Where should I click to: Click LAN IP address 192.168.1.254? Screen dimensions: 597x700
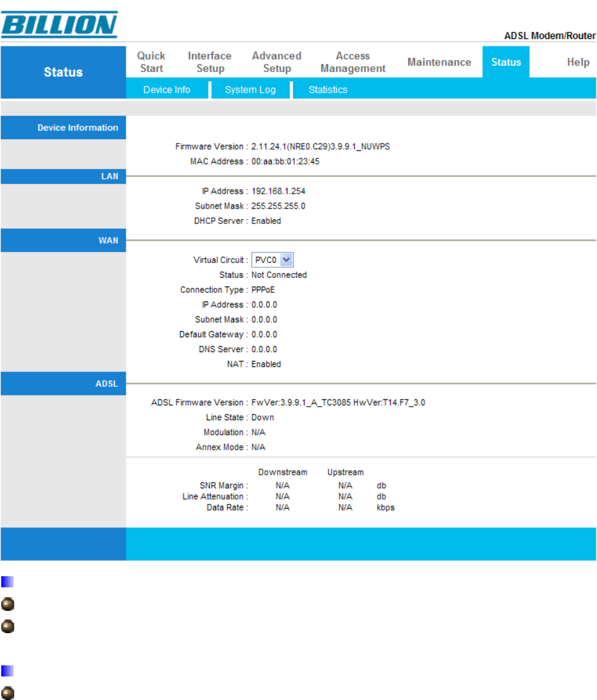tap(278, 191)
